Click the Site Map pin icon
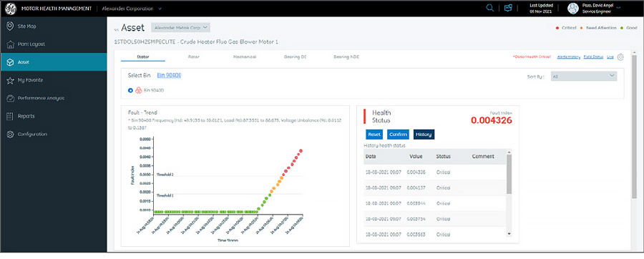 point(10,26)
